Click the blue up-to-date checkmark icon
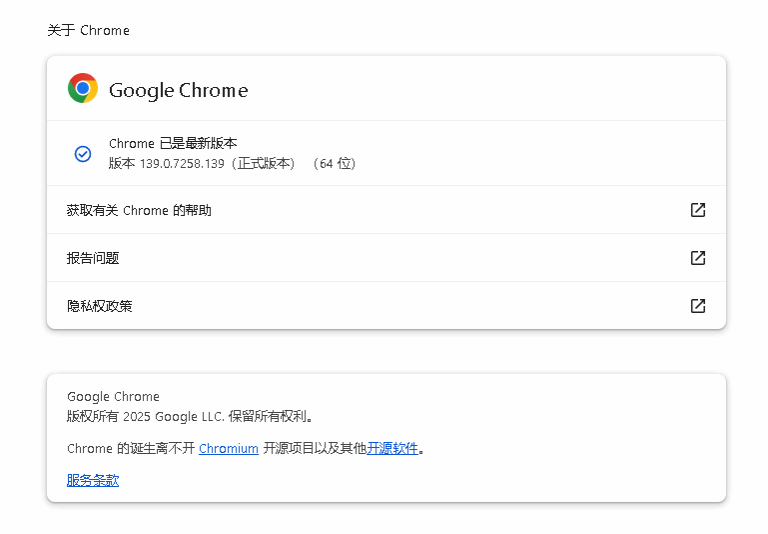The image size is (768, 534). (83, 154)
